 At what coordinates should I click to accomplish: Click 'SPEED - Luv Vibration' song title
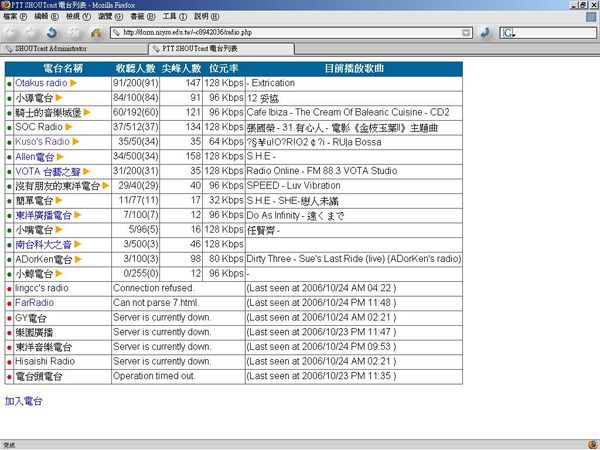point(293,186)
